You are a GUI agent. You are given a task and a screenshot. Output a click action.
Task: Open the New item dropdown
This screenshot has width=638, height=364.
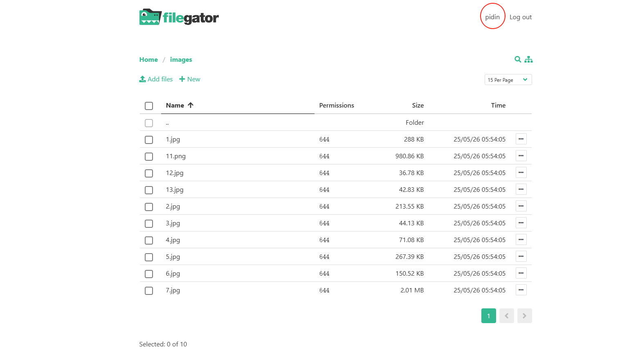pyautogui.click(x=190, y=79)
